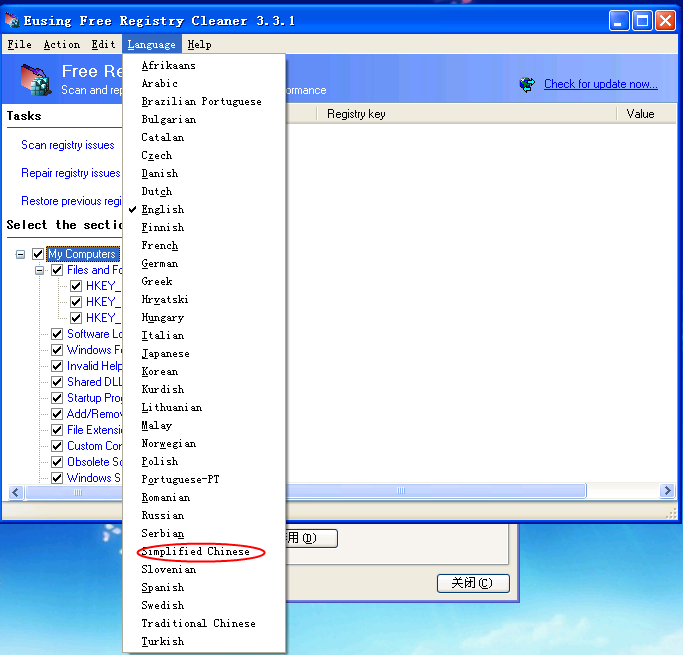
Task: Disable the Startup Pro... checkbox
Action: [x=57, y=398]
